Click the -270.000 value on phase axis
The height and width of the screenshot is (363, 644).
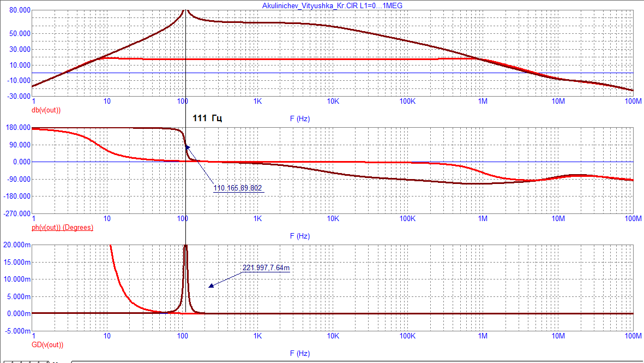pos(17,214)
